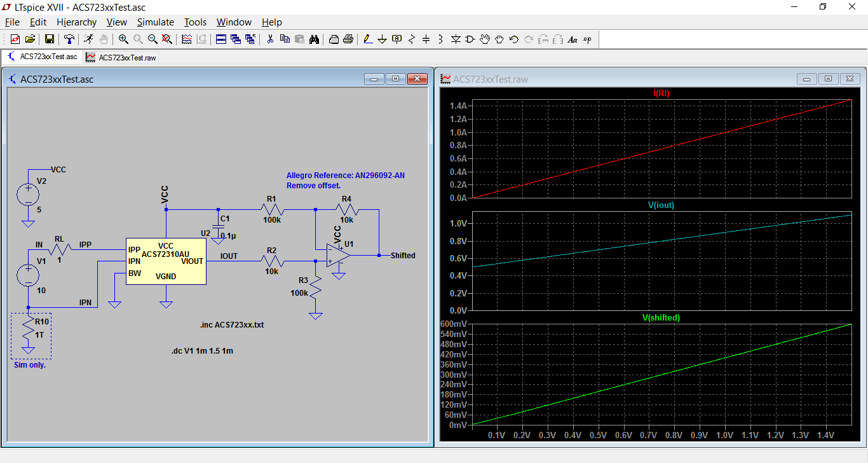Click the .inc ACS723xx.txt directive
This screenshot has width=868, height=463.
(x=231, y=324)
